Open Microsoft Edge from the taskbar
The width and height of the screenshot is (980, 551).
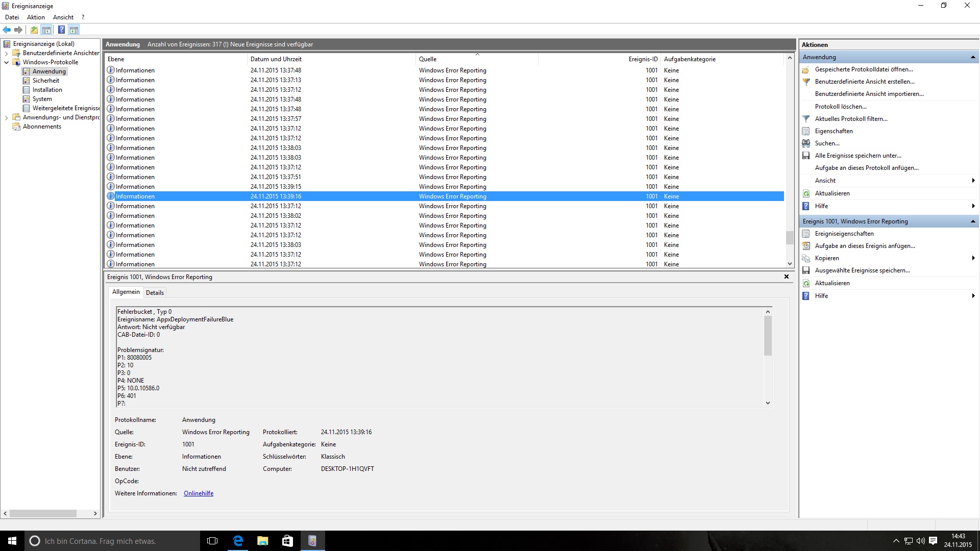point(238,541)
